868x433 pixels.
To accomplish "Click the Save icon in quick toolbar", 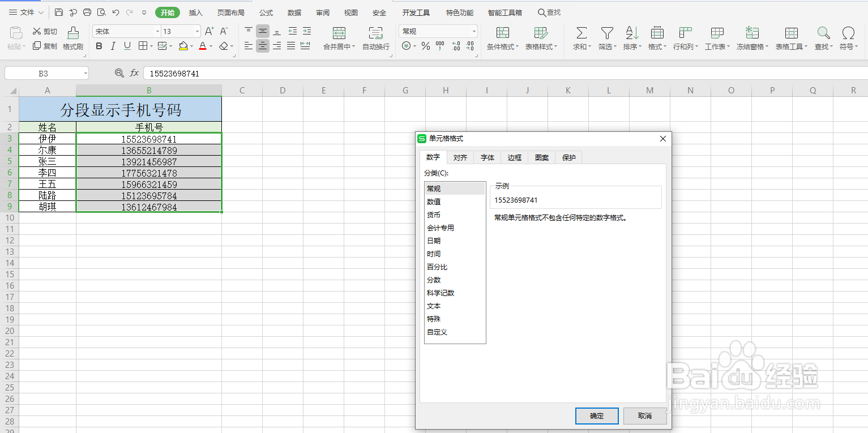I will click(x=59, y=12).
